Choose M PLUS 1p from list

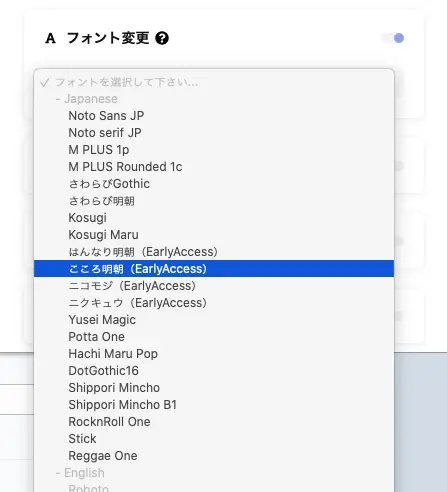coord(214,150)
